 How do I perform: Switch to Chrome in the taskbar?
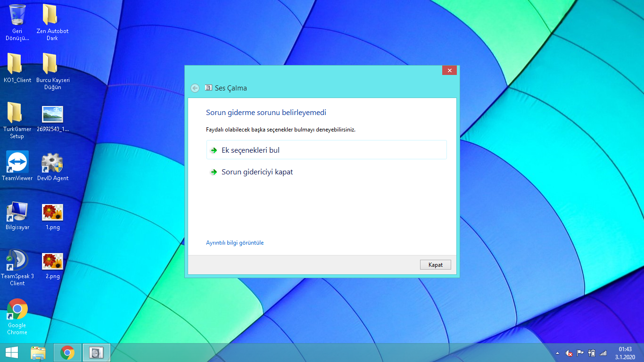click(67, 353)
